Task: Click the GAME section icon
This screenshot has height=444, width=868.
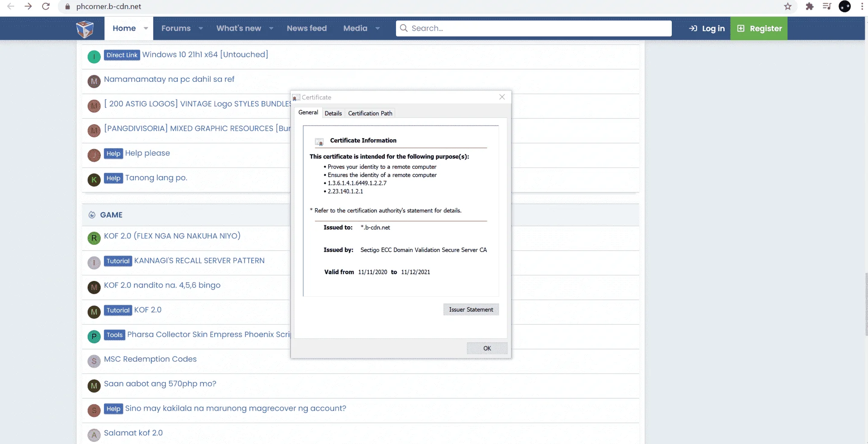Action: 92,215
